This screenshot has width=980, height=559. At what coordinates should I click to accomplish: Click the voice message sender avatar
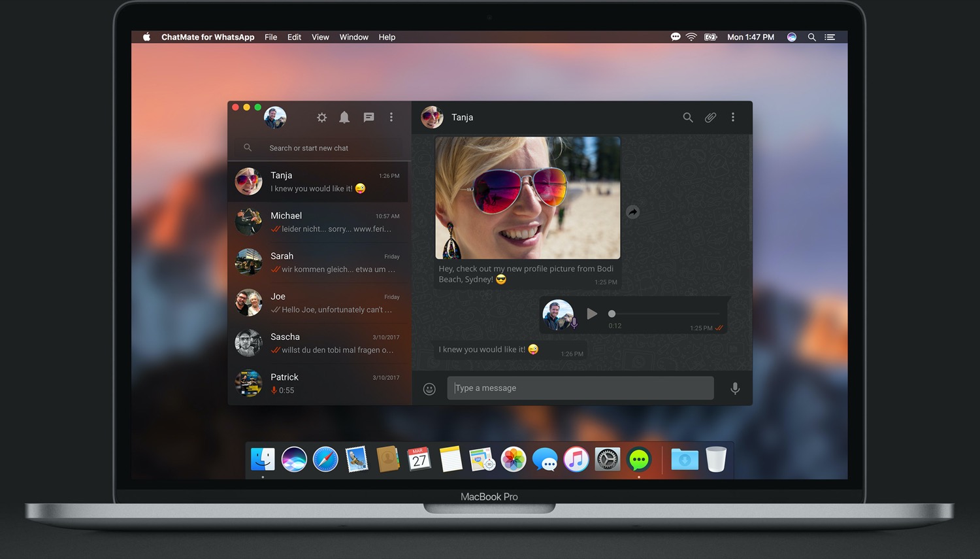coord(558,314)
